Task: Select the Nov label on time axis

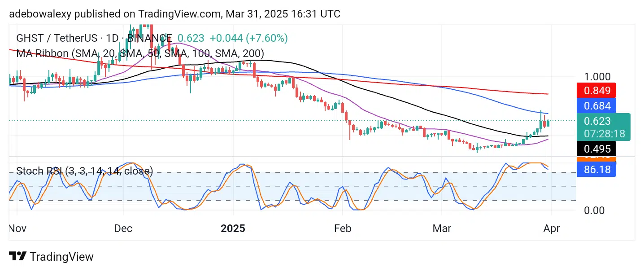Action: pos(18,228)
